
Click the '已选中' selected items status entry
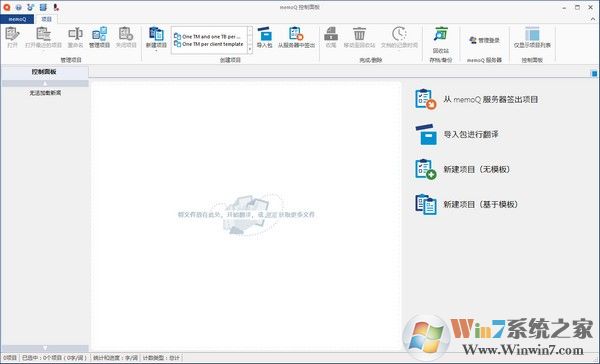[x=54, y=358]
